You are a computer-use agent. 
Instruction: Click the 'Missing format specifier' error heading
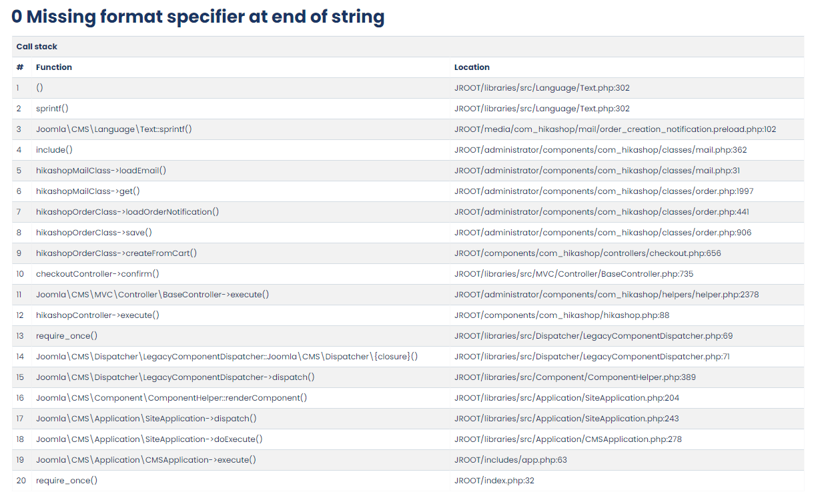(x=197, y=17)
